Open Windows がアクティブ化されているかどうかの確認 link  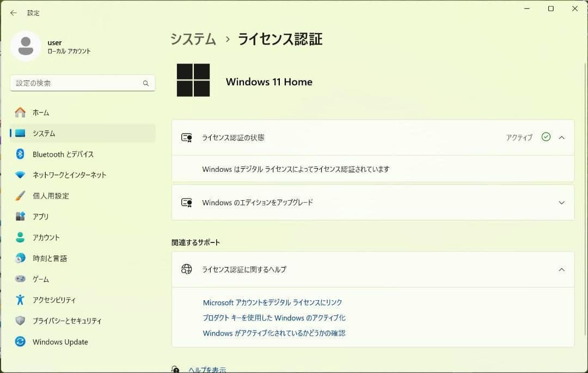click(274, 333)
